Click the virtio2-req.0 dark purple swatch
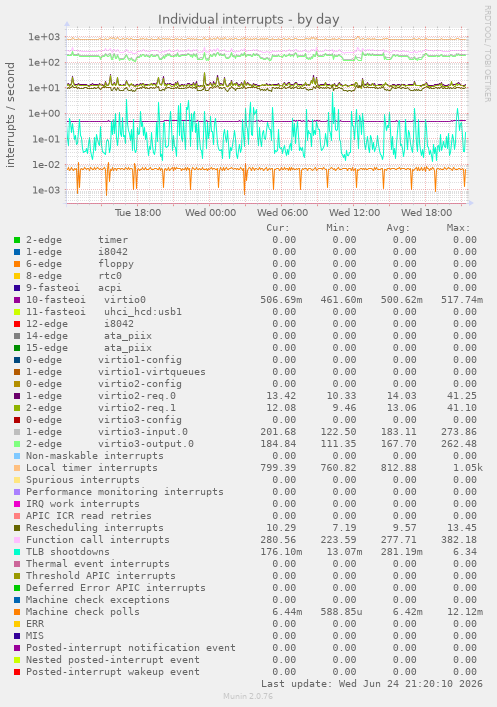This screenshot has width=497, height=707. [17, 396]
